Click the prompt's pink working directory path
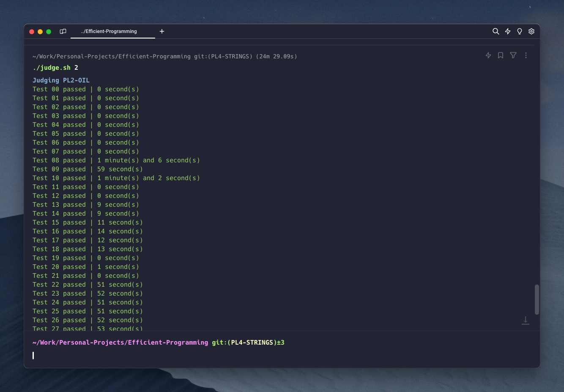Viewport: 564px width, 392px height. (x=120, y=343)
